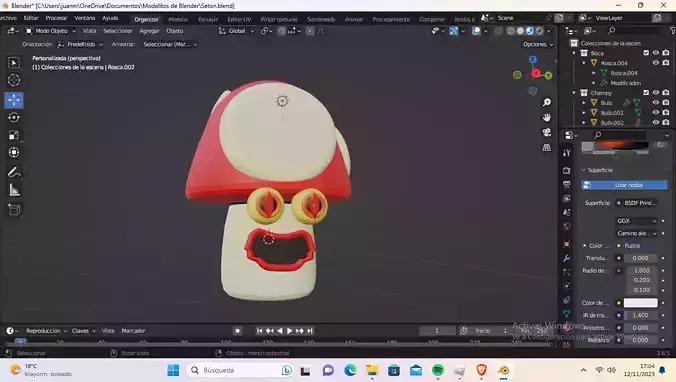676x382 pixels.
Task: Switch to rendered viewport shading
Action: coord(539,31)
